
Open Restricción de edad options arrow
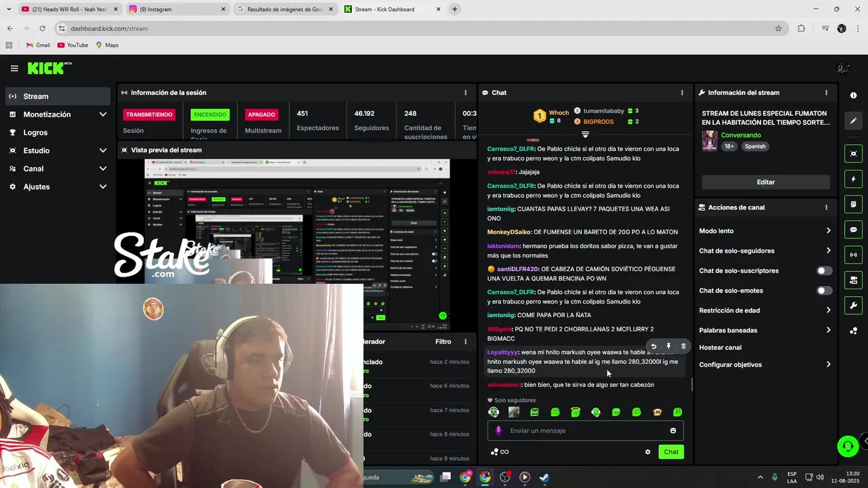tap(828, 310)
